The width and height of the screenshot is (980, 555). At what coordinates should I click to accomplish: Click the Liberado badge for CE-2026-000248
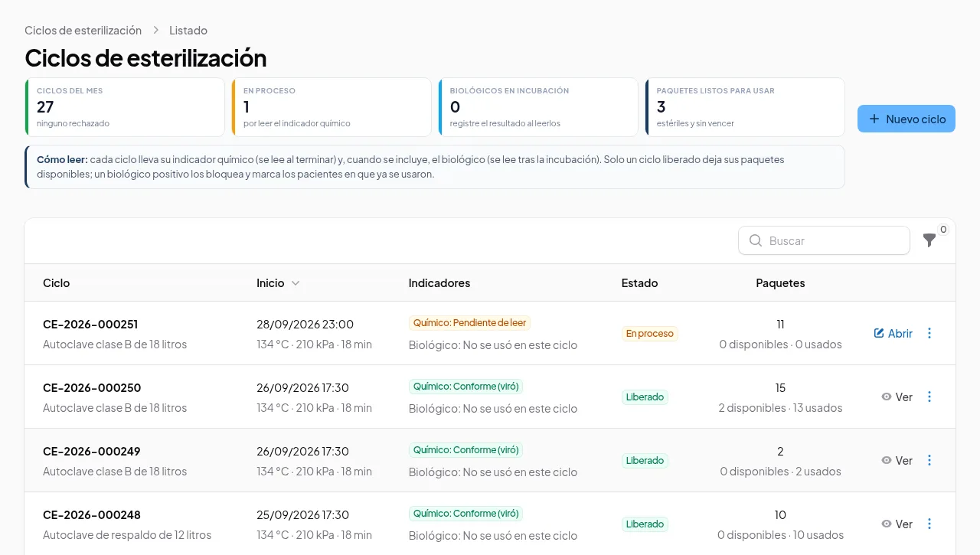[645, 524]
